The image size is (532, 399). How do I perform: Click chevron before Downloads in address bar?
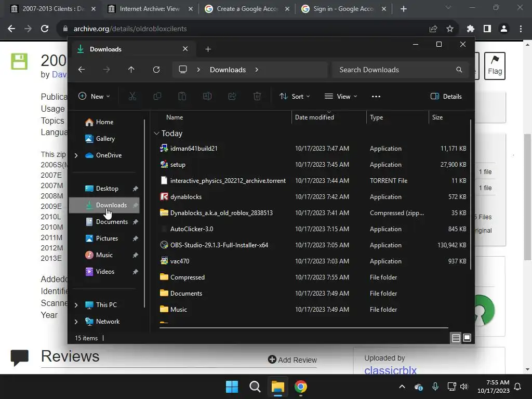pyautogui.click(x=198, y=70)
